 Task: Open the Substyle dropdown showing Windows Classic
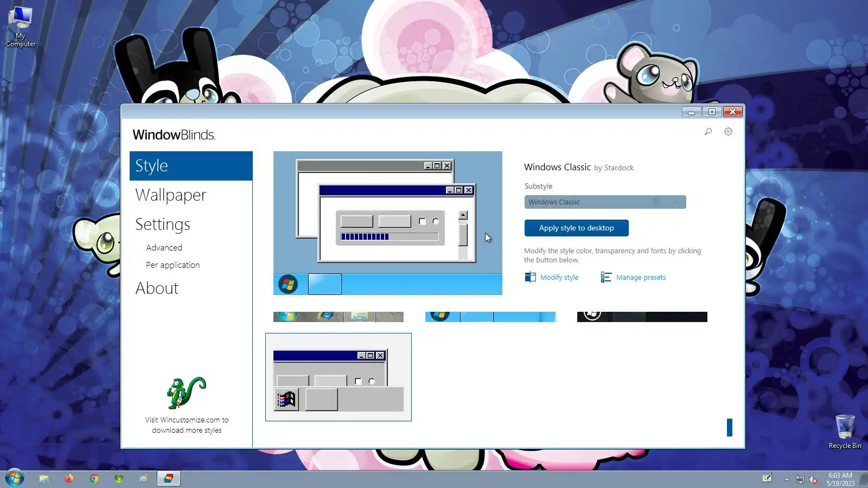point(605,202)
